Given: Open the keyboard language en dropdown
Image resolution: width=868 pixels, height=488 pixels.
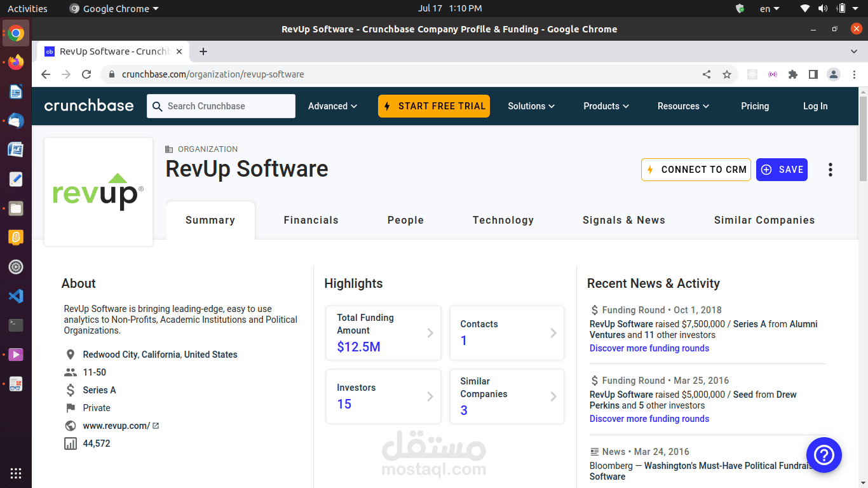Looking at the screenshot, I should coord(770,9).
